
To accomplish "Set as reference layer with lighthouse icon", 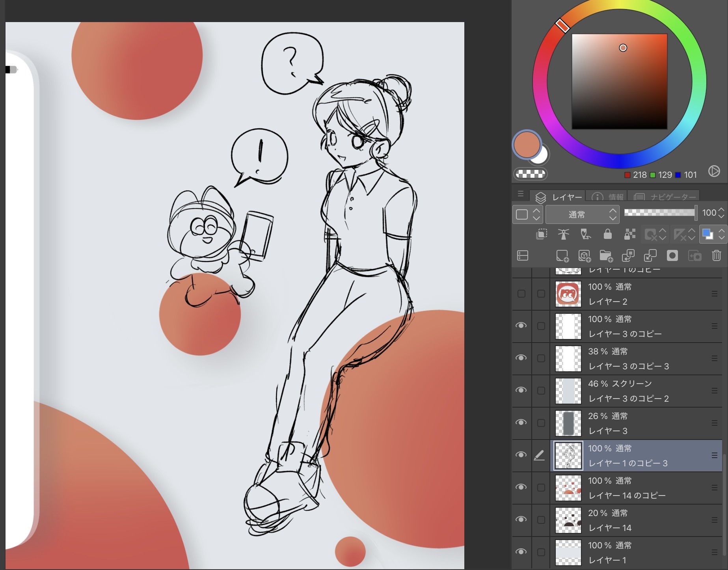I will click(563, 235).
